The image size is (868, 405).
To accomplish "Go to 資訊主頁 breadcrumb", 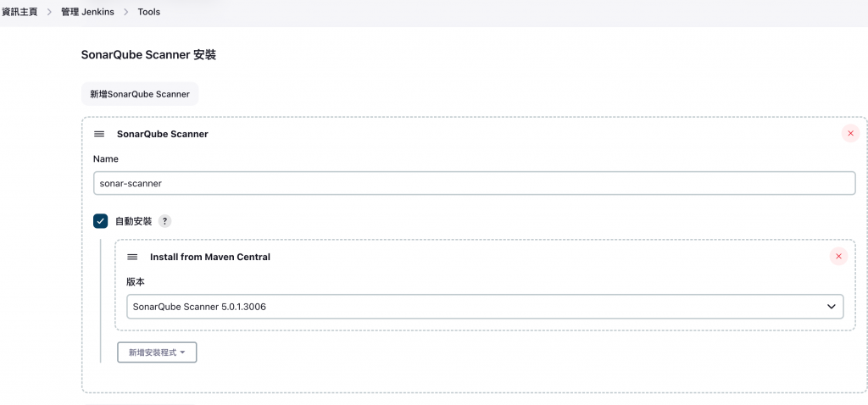I will (19, 12).
